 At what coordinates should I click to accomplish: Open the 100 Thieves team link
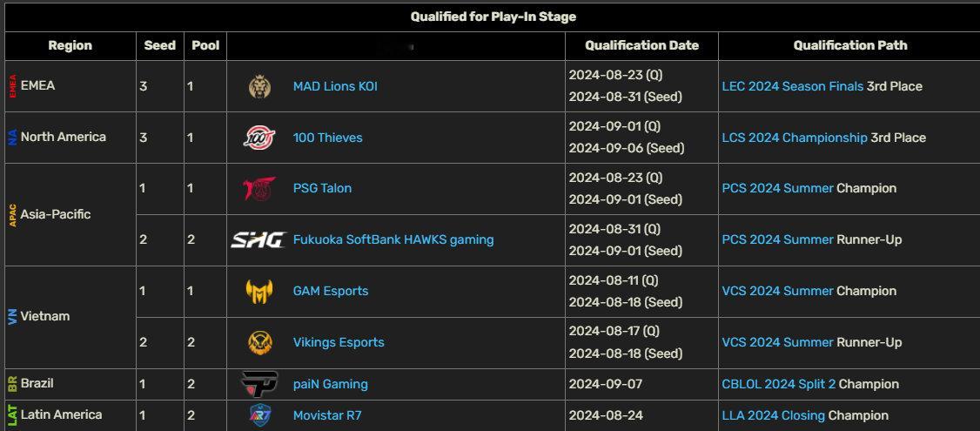tap(327, 138)
